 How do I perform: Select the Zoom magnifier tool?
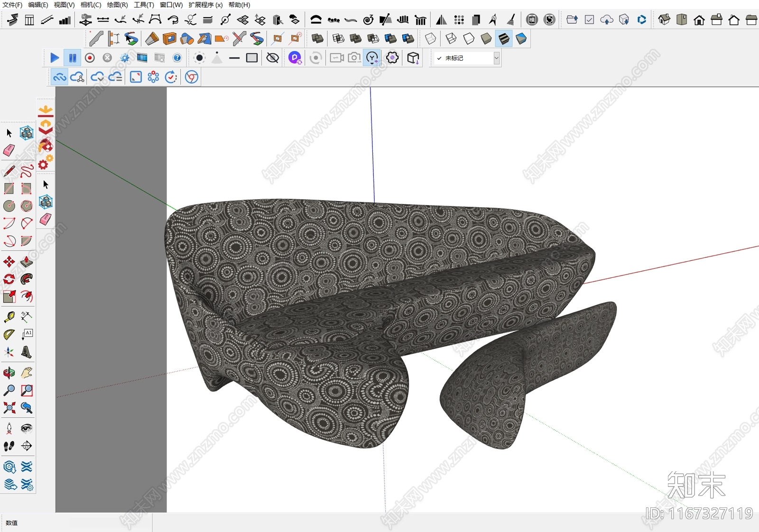[9, 391]
